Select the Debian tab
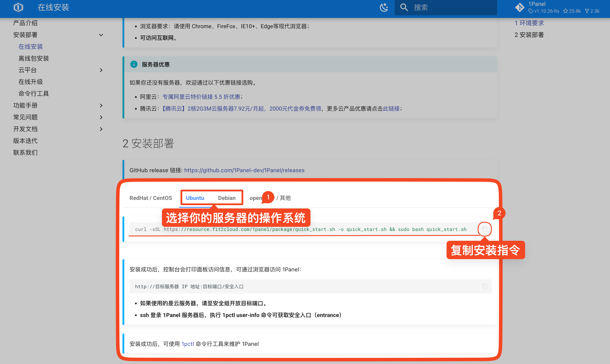 227,198
